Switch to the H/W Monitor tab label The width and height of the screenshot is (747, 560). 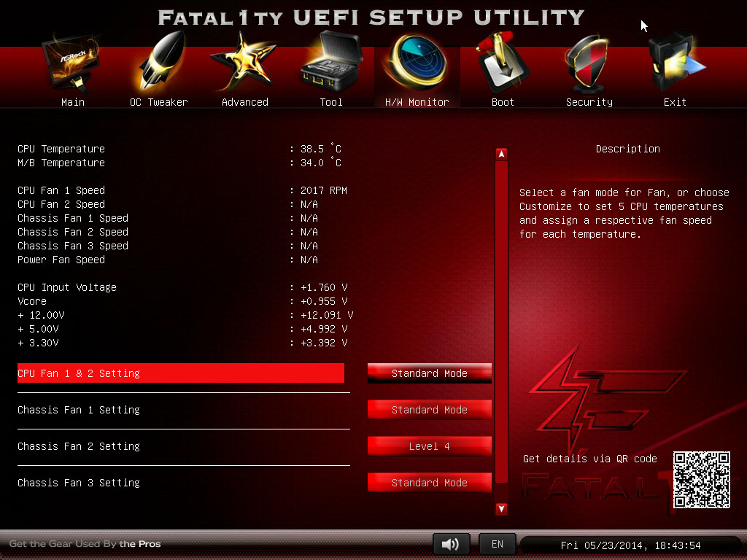[417, 102]
